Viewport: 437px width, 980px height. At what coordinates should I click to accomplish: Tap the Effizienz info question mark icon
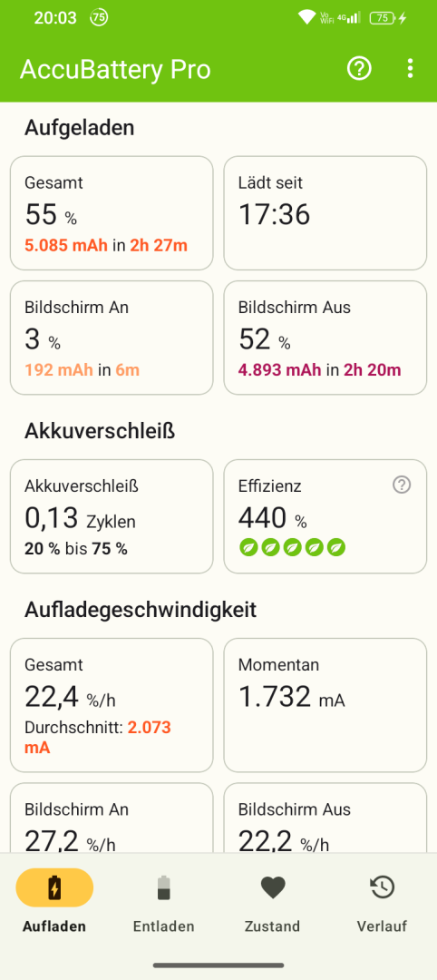click(402, 485)
